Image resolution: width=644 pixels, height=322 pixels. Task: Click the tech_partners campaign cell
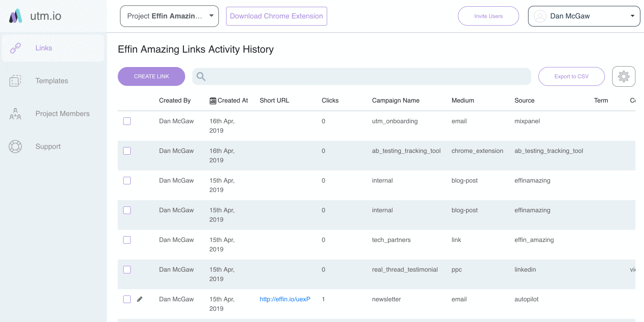coord(391,240)
